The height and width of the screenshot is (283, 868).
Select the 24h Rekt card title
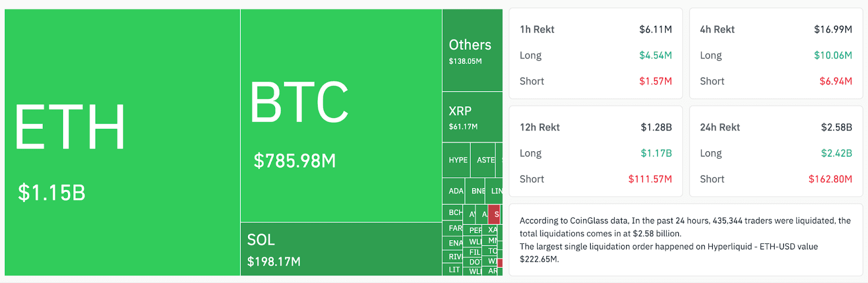click(720, 127)
